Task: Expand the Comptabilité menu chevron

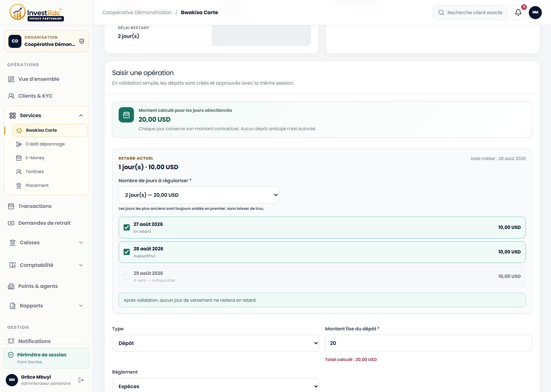Action: 81,265
